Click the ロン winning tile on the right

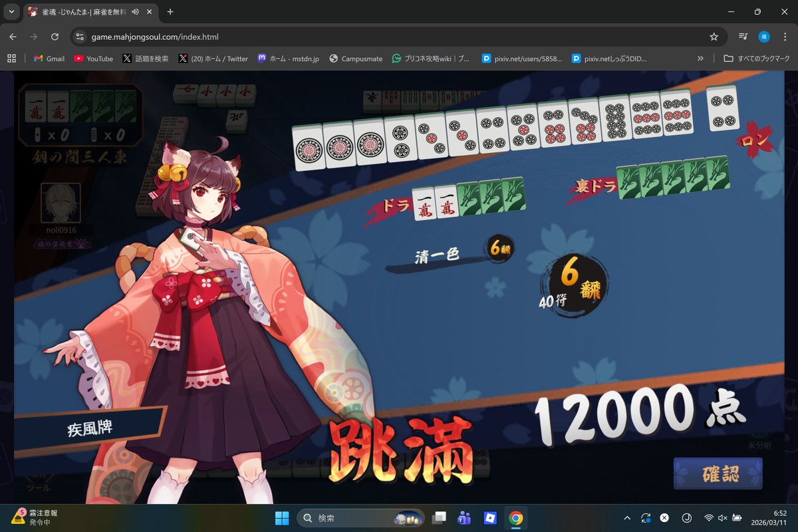coord(723,108)
